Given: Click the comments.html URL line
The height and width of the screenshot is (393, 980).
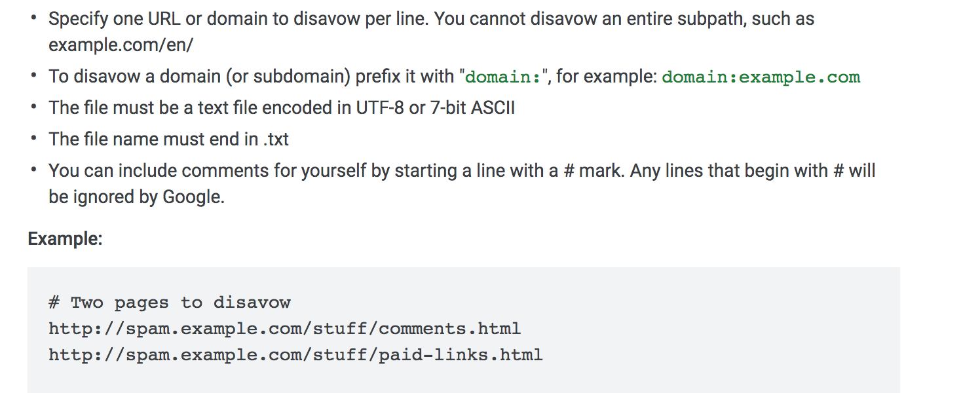Looking at the screenshot, I should [284, 329].
